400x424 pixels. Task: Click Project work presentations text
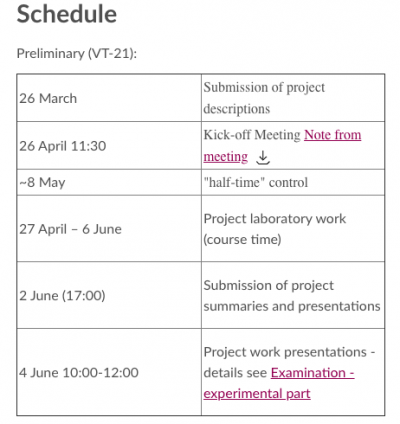(x=285, y=352)
